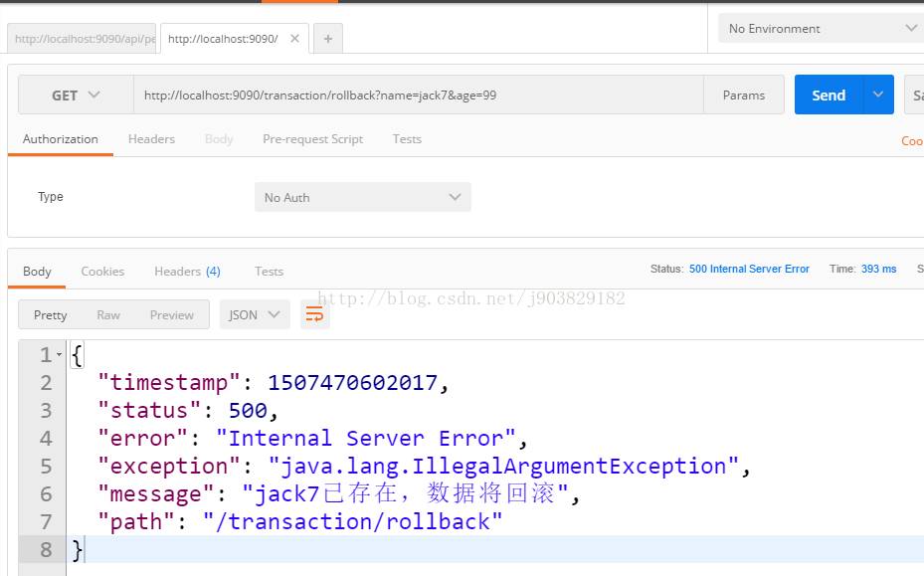924x576 pixels.
Task: Click the "/transaction/rollback" path value
Action: click(x=352, y=521)
